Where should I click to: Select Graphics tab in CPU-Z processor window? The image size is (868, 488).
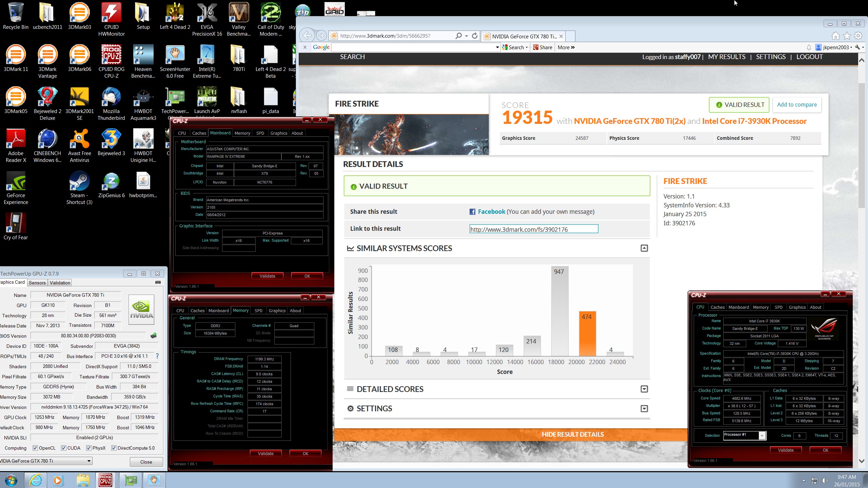[797, 307]
